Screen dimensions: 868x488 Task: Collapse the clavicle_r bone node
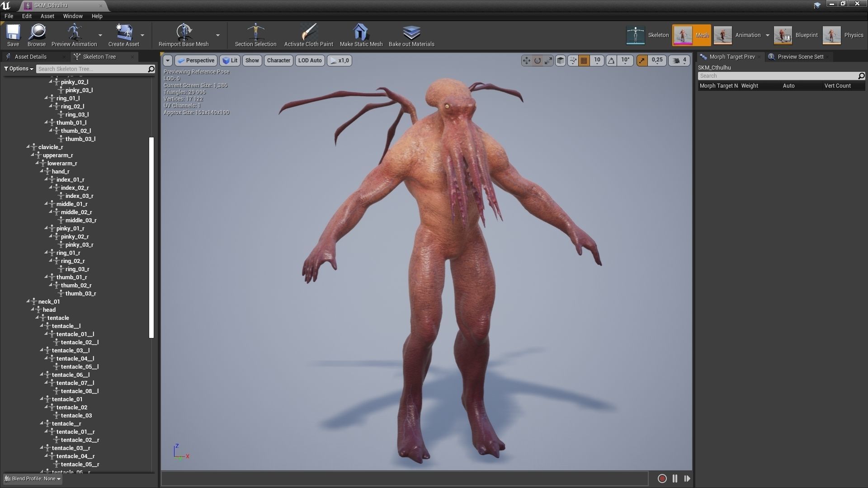28,147
